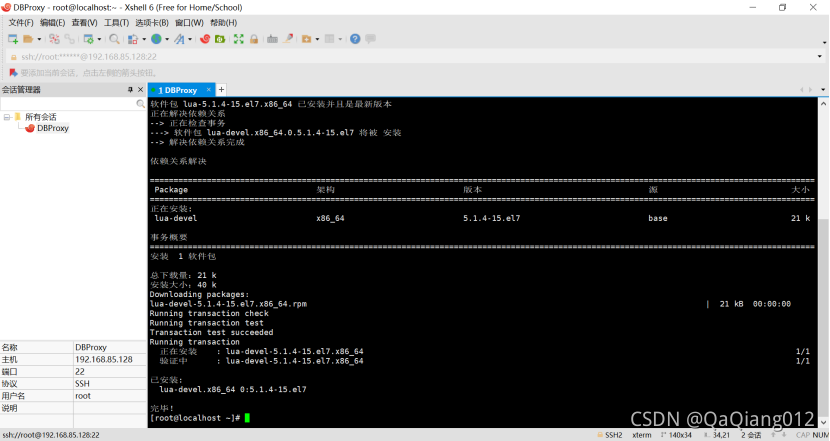Expand the font icon dropdown arrow

click(x=190, y=39)
